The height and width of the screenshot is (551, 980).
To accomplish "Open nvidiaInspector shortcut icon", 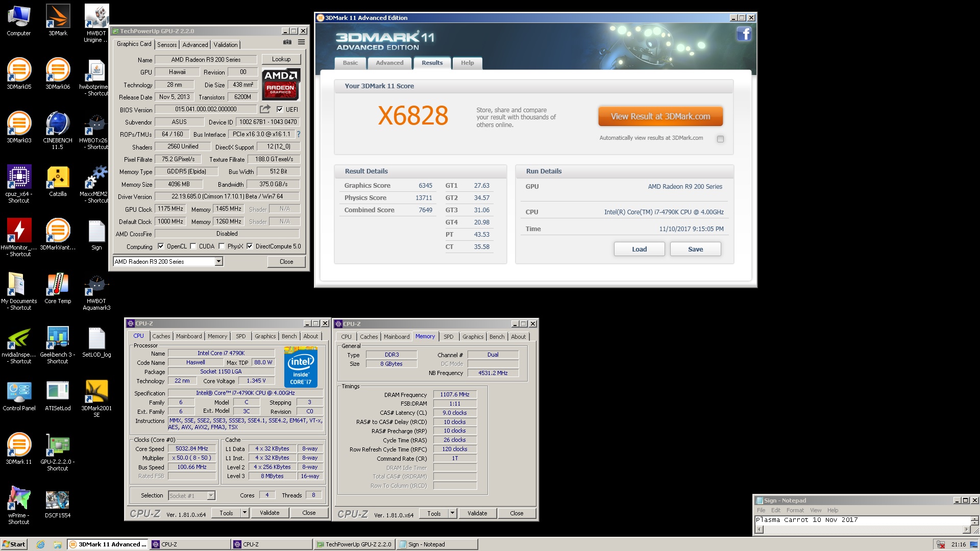I will coord(19,345).
